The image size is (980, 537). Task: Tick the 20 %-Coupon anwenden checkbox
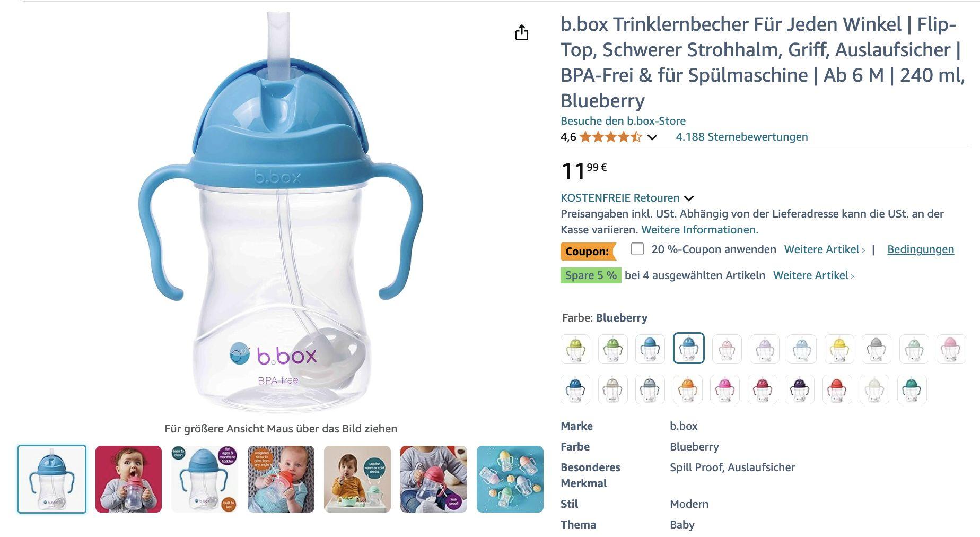tap(637, 249)
